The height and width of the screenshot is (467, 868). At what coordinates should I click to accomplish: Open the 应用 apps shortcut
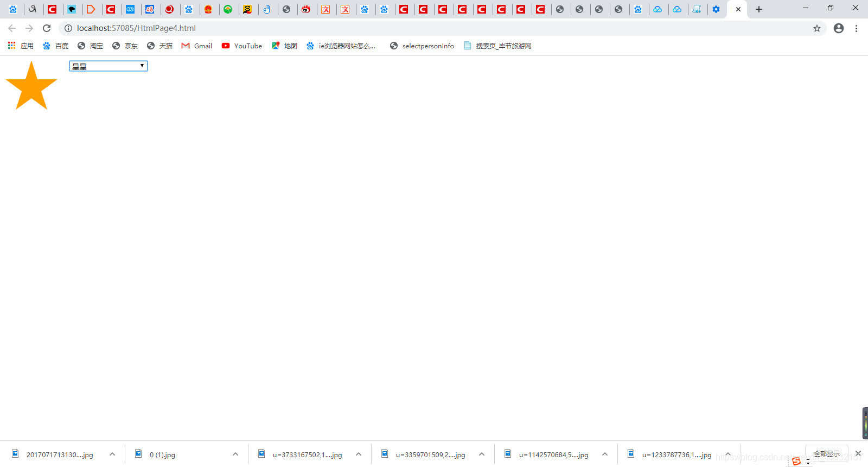[21, 46]
